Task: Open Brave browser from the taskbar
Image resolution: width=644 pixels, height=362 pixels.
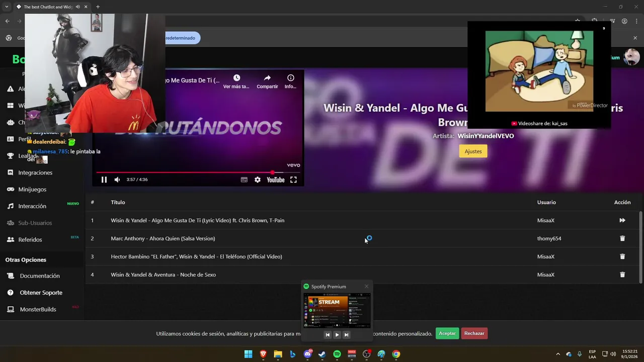Action: (263, 354)
